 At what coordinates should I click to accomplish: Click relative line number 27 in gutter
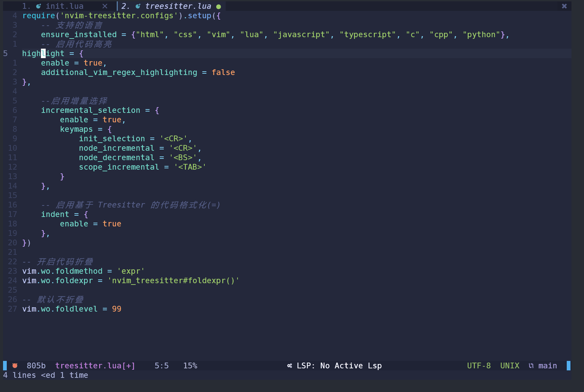click(x=13, y=309)
